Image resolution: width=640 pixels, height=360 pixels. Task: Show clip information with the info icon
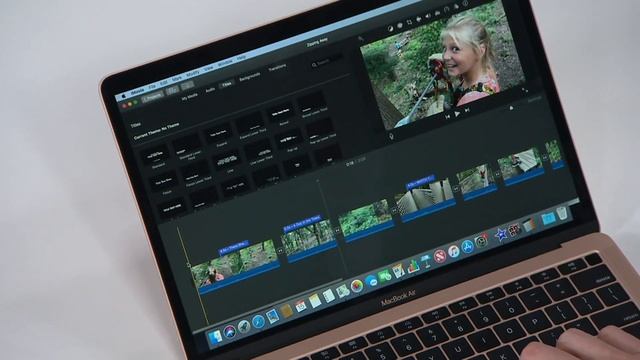click(x=466, y=4)
